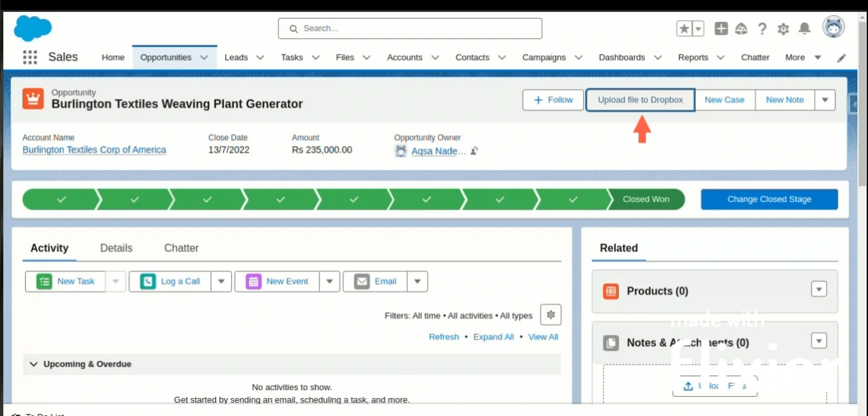The image size is (868, 416).
Task: Expand the Leads tab dropdown chevron
Action: (260, 58)
